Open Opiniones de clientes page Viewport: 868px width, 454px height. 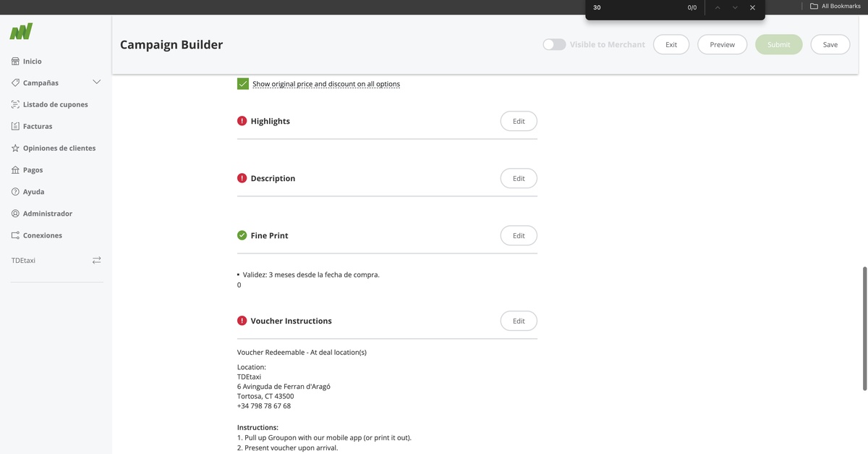coord(59,148)
